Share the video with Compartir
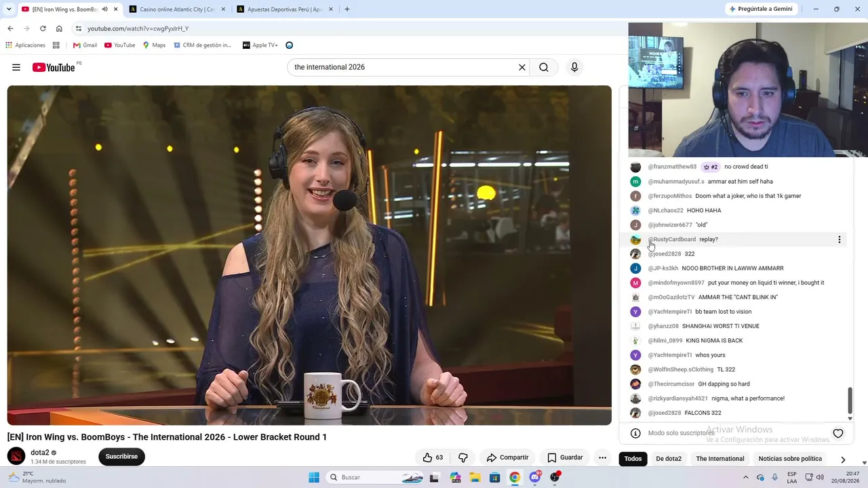The height and width of the screenshot is (488, 868). pyautogui.click(x=508, y=457)
